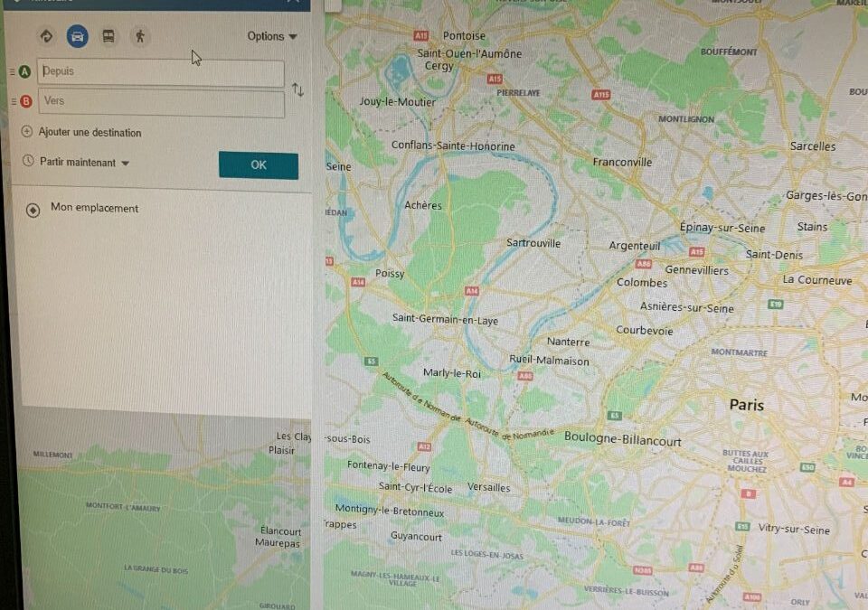Click the E50 road shield on map
This screenshot has height=610, width=868.
[807, 467]
